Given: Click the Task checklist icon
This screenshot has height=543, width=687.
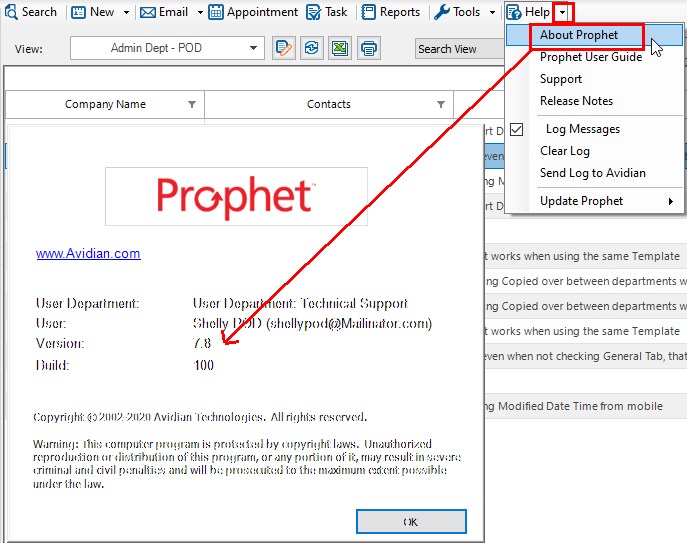Looking at the screenshot, I should pos(313,12).
